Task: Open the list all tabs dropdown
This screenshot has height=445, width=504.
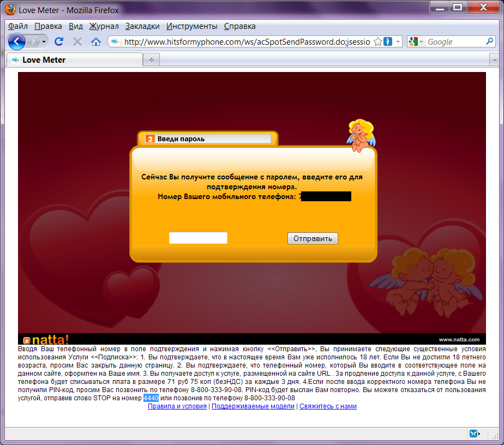Action: pos(494,60)
